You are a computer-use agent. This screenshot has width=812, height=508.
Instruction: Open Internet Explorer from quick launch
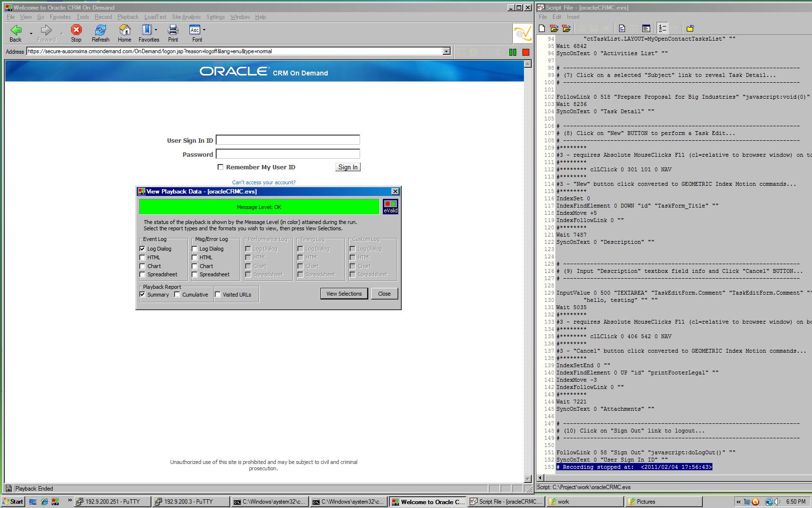point(44,502)
